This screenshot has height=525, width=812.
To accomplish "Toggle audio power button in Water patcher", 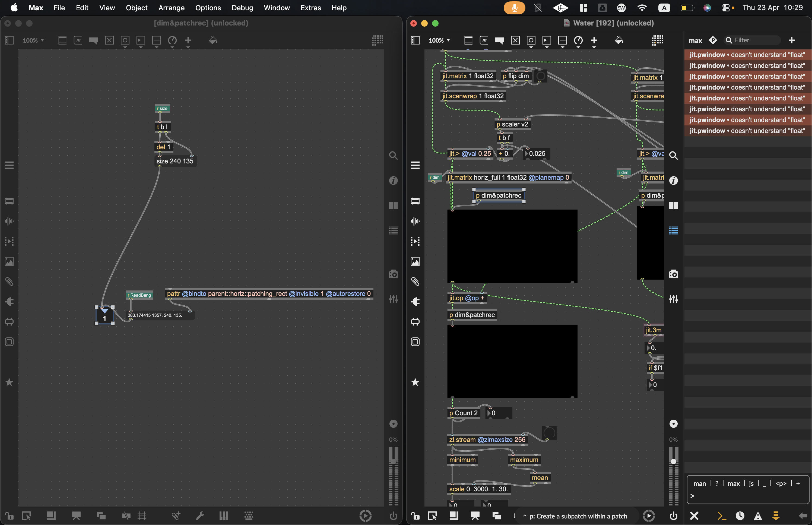I will click(x=673, y=515).
